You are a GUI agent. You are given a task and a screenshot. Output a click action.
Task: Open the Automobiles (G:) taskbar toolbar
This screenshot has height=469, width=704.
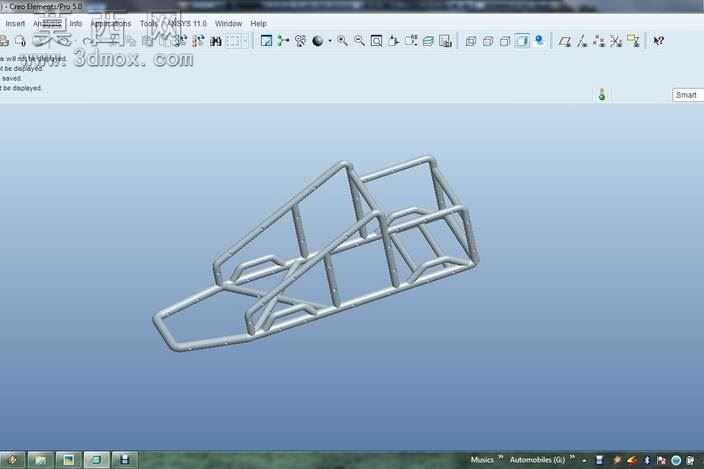coord(537,460)
